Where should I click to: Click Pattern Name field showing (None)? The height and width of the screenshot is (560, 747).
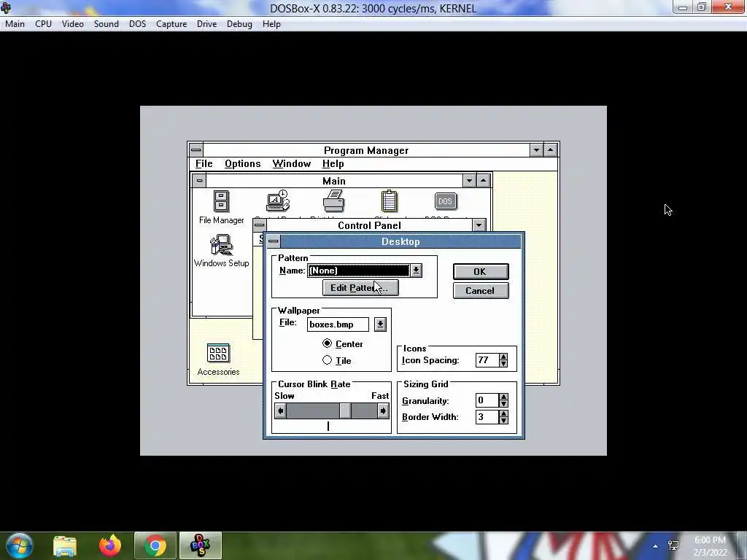pyautogui.click(x=358, y=271)
